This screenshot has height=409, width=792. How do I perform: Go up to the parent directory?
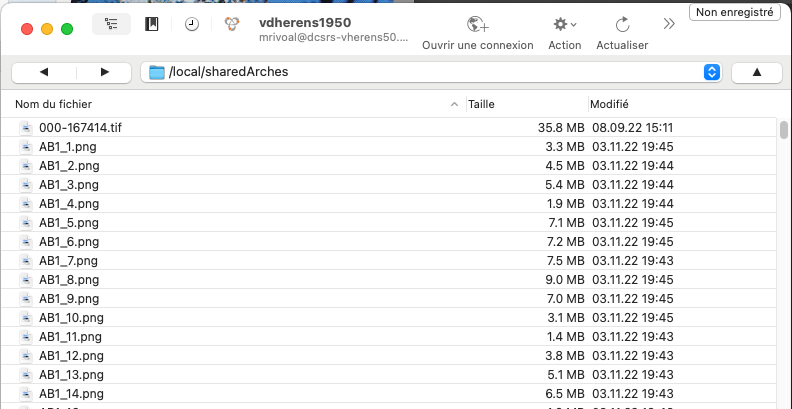756,72
